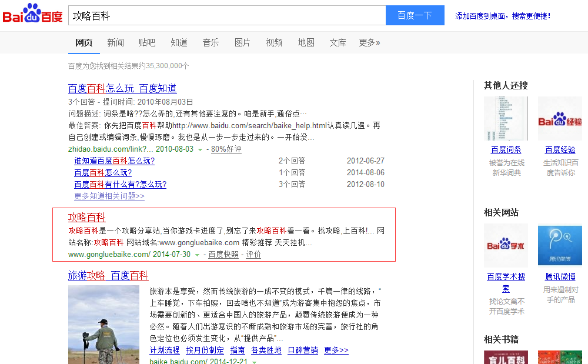The width and height of the screenshot is (588, 364).
Task: Open the 口碑营销 sub-link
Action: [x=303, y=350]
